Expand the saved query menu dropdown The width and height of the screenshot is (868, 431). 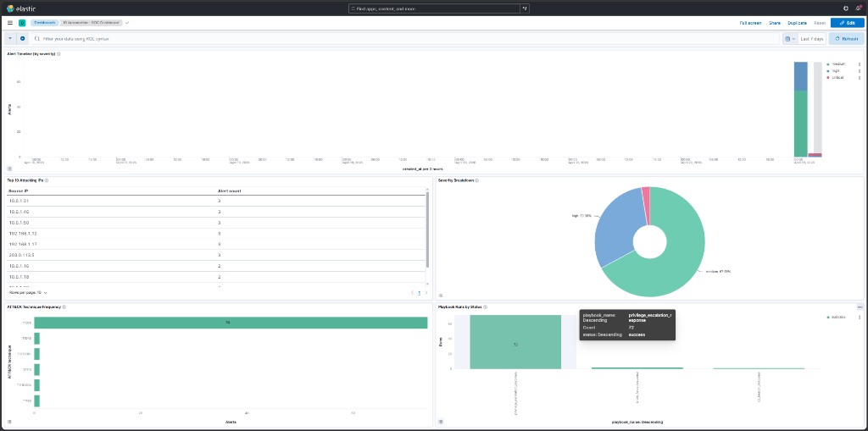pyautogui.click(x=10, y=39)
